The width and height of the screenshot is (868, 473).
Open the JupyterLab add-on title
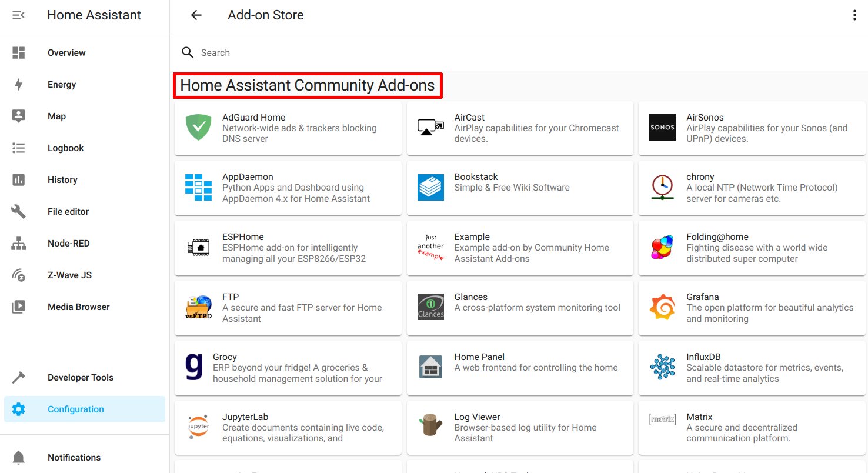click(x=245, y=417)
